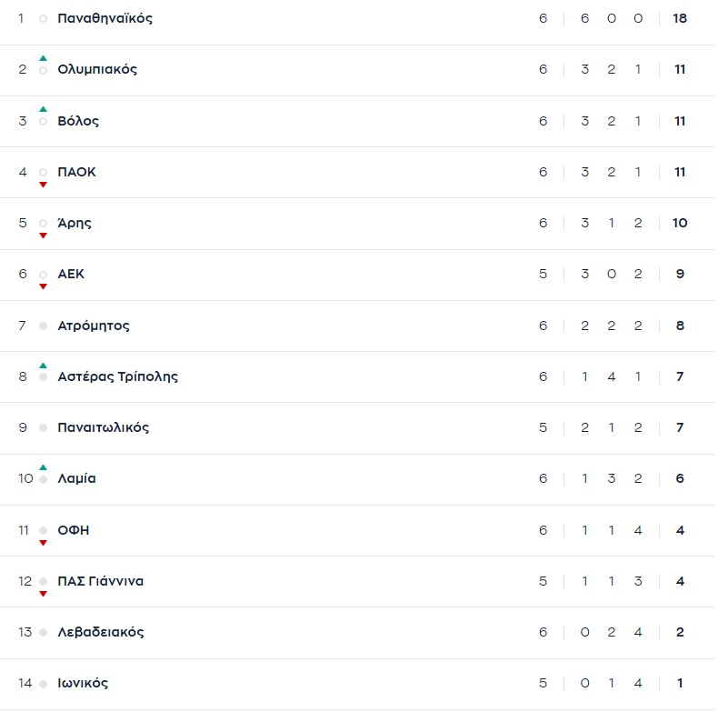The width and height of the screenshot is (728, 712).
Task: Click the circle marker next to Παναθηναϊκός
Action: pos(43,19)
